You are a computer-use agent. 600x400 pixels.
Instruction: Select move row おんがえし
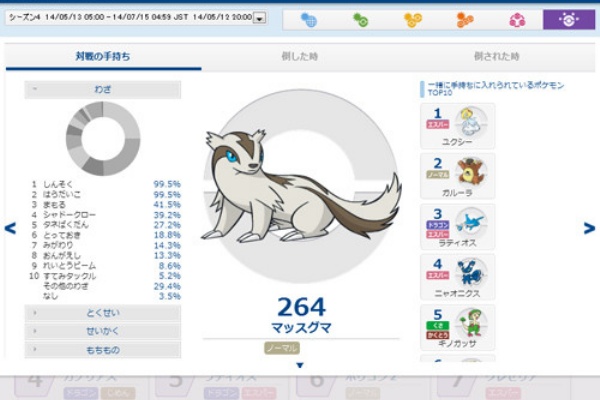pyautogui.click(x=105, y=256)
